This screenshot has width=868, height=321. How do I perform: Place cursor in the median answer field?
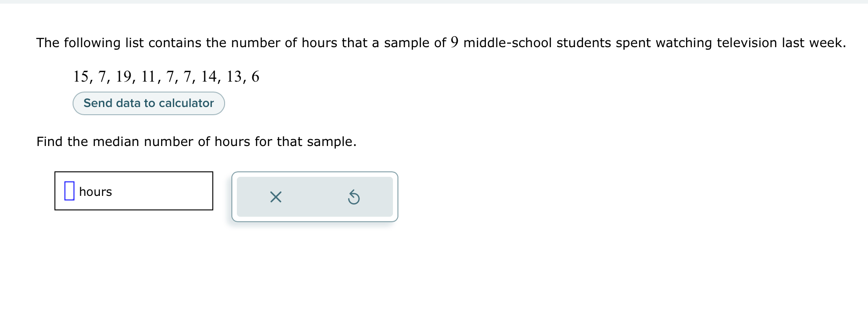click(x=134, y=191)
